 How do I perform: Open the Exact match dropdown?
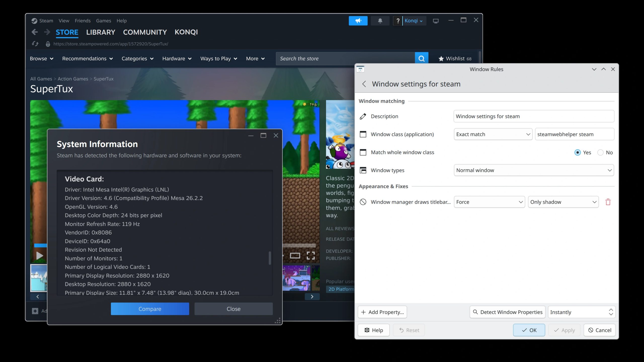[493, 134]
